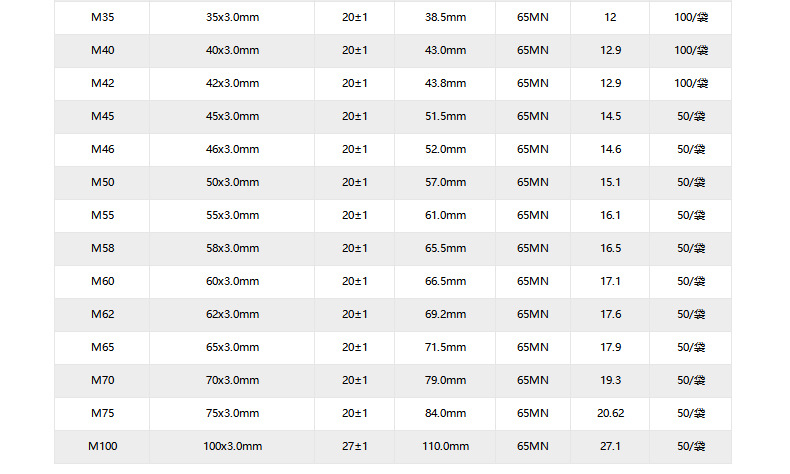The height and width of the screenshot is (474, 790).
Task: Select the 110.0mm diameter cell
Action: [445, 447]
